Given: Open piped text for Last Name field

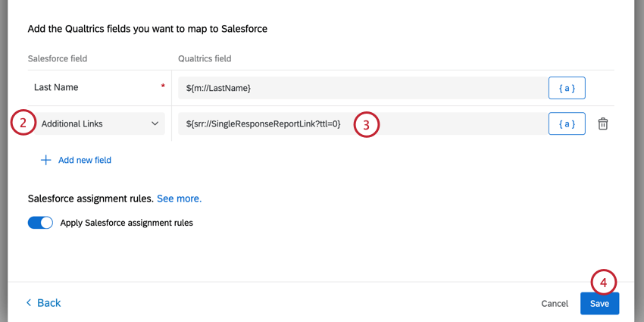Looking at the screenshot, I should click(567, 88).
